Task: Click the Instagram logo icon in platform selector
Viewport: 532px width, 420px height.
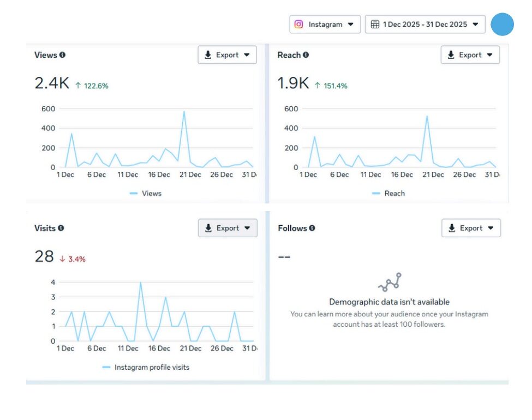Action: [x=298, y=25]
